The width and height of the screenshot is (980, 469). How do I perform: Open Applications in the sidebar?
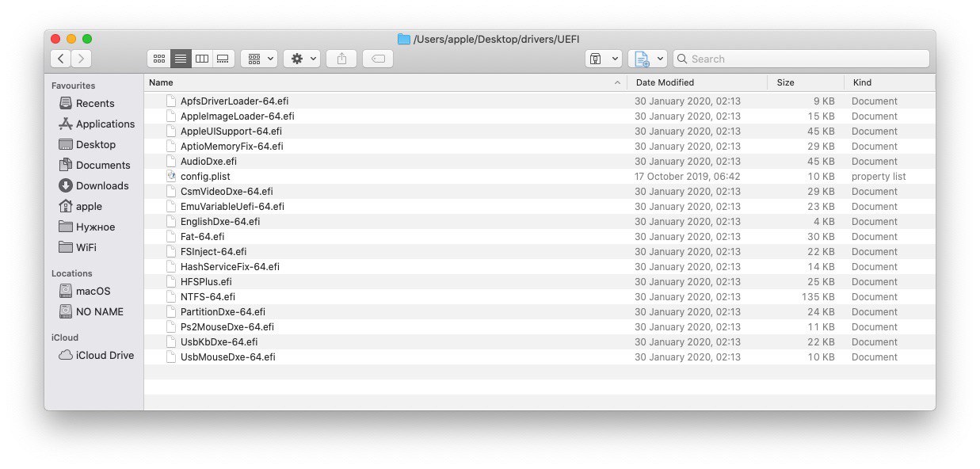97,124
